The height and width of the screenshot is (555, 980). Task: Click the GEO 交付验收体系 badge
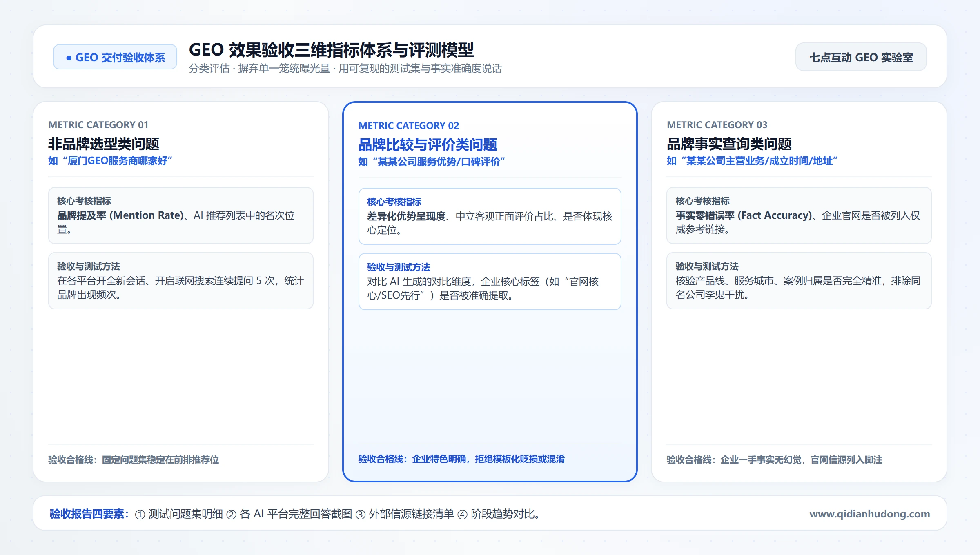(x=115, y=57)
